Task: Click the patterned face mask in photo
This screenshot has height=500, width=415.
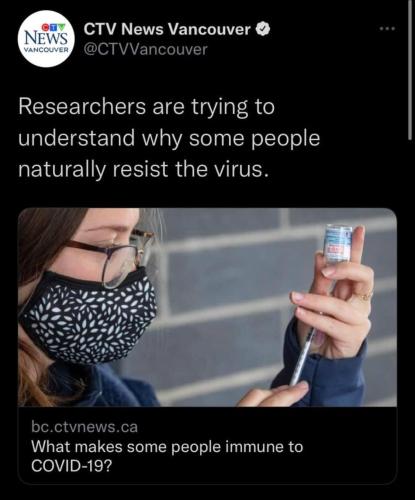Action: click(x=88, y=317)
